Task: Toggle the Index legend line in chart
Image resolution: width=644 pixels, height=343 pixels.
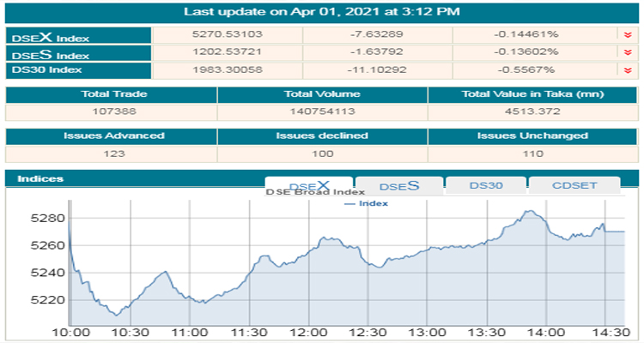Action: [367, 203]
